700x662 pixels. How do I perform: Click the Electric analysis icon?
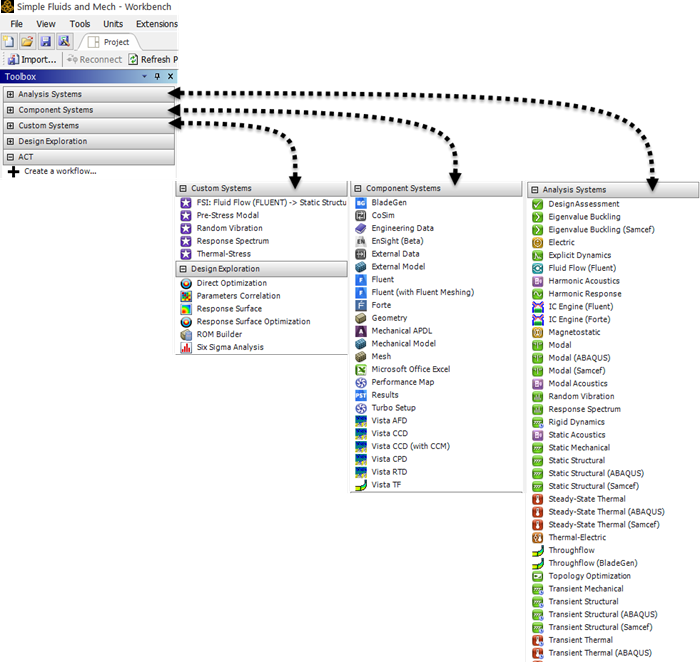coord(538,243)
